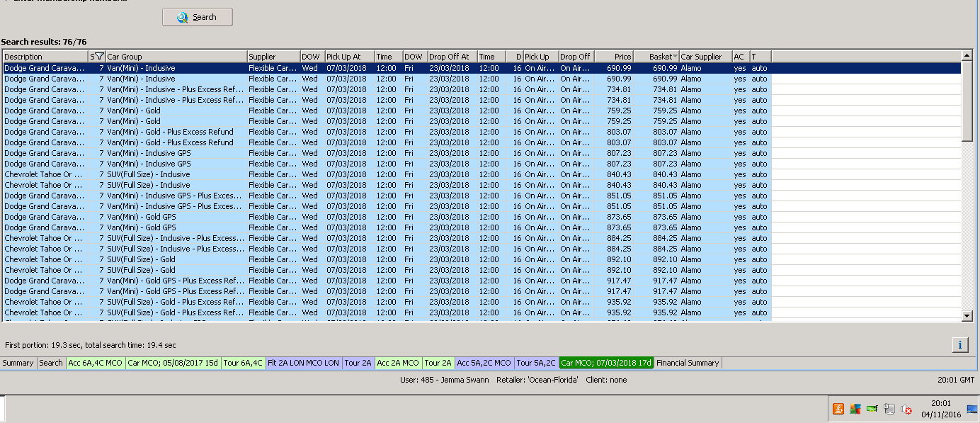Open the Acc 6A,4C MCO tab
Screen dimensions: 980x423
(x=95, y=363)
